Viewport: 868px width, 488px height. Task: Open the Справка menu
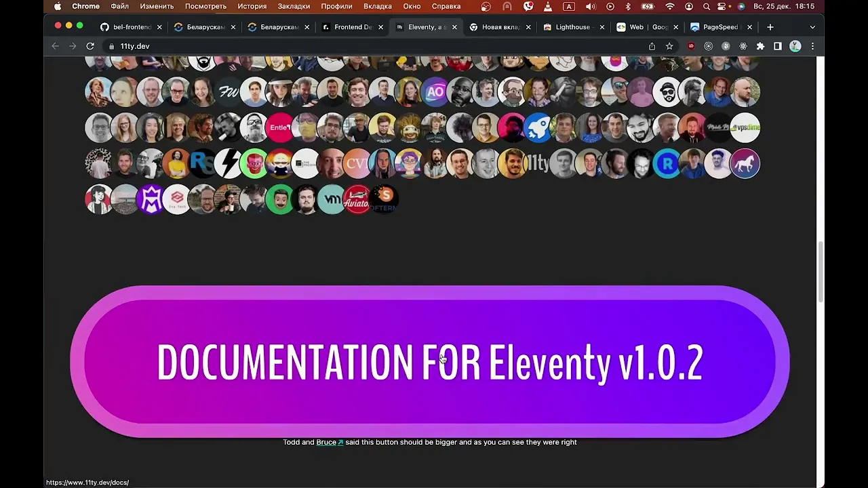coord(446,6)
